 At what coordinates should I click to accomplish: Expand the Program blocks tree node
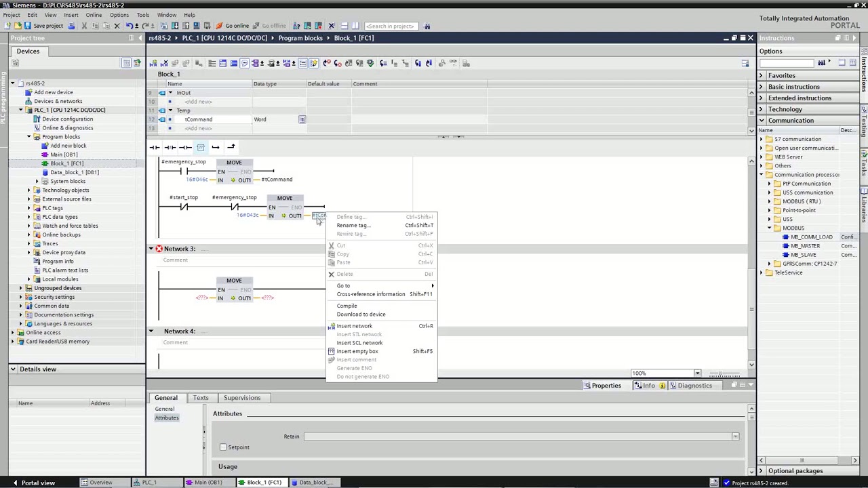tap(29, 137)
